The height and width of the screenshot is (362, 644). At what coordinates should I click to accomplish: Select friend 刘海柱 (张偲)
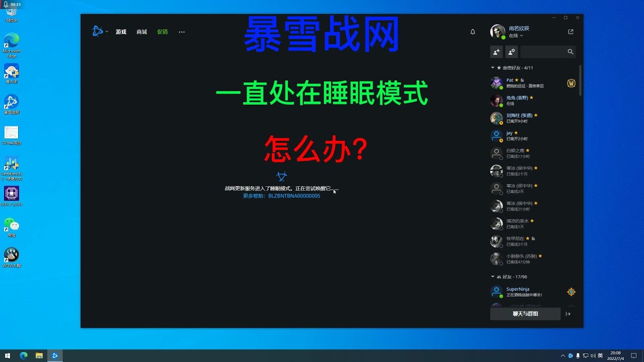pos(533,118)
